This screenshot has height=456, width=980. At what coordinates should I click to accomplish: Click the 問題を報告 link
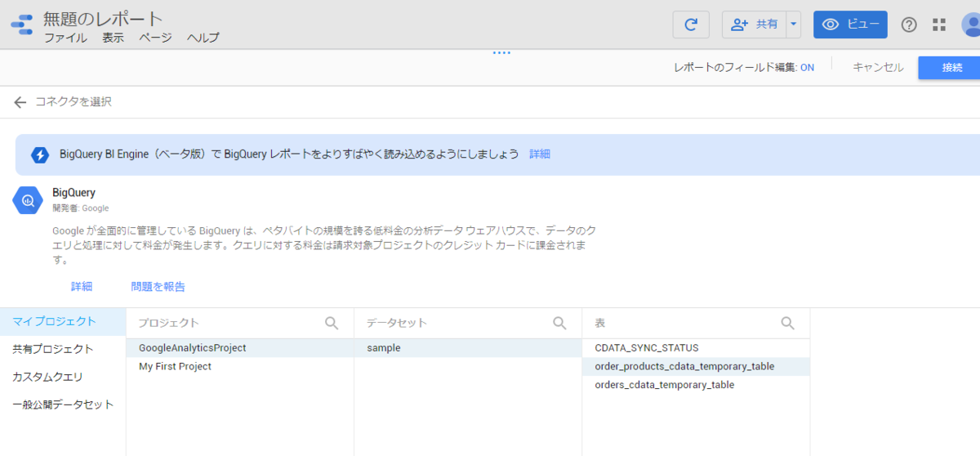pos(158,287)
